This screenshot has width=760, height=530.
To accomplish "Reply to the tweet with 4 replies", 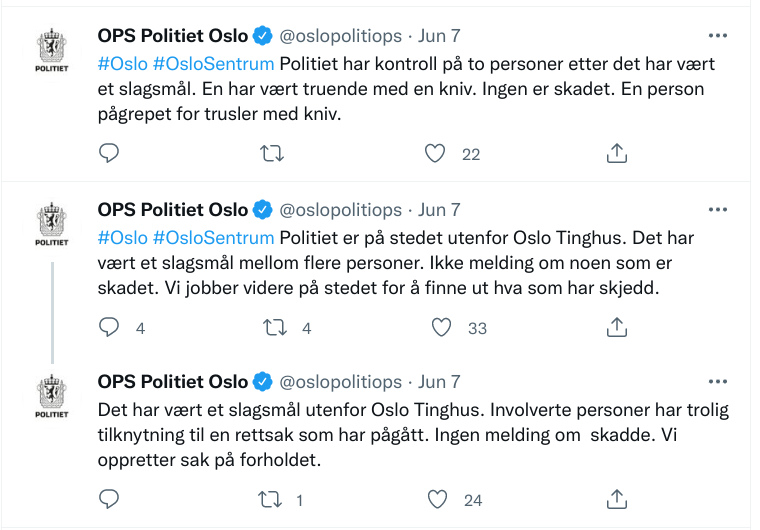I will point(110,327).
